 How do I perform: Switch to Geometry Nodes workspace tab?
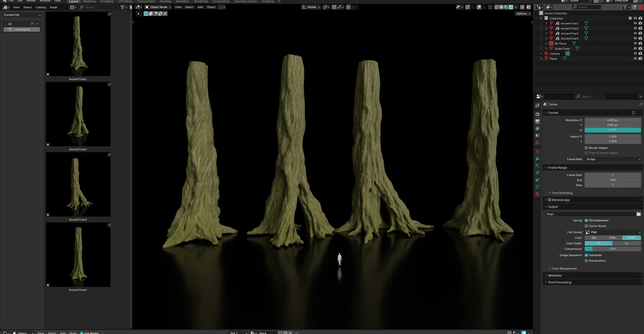click(x=246, y=2)
